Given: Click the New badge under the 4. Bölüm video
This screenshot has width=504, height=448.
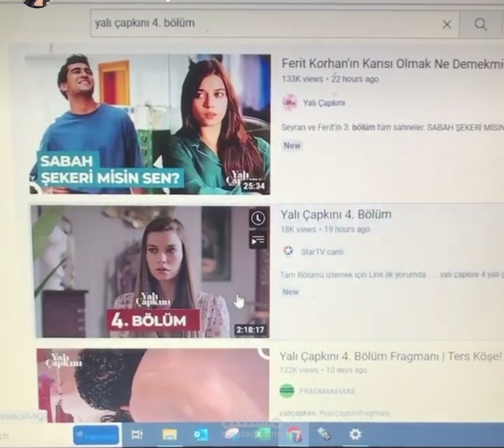Looking at the screenshot, I should coord(291,292).
